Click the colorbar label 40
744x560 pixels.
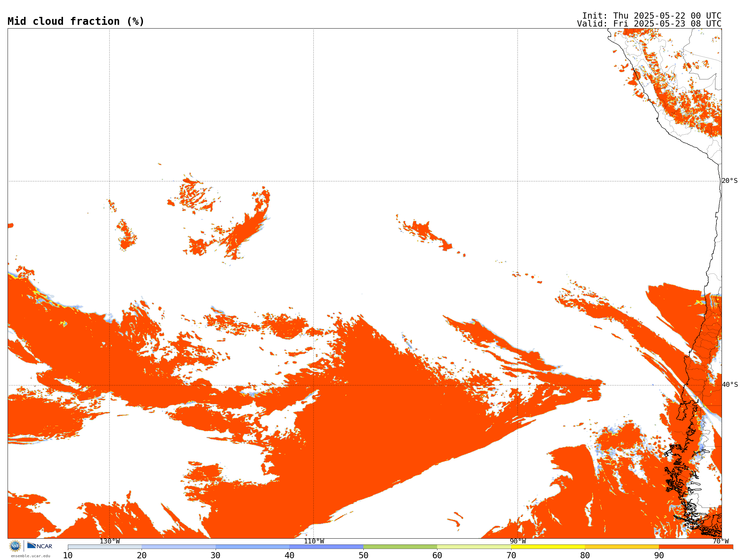click(289, 556)
